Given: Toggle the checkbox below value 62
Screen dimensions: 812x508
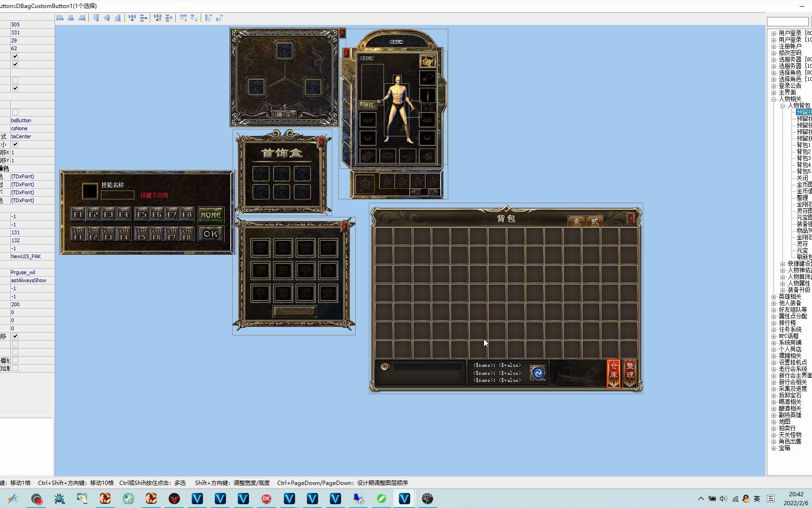Looking at the screenshot, I should point(15,56).
